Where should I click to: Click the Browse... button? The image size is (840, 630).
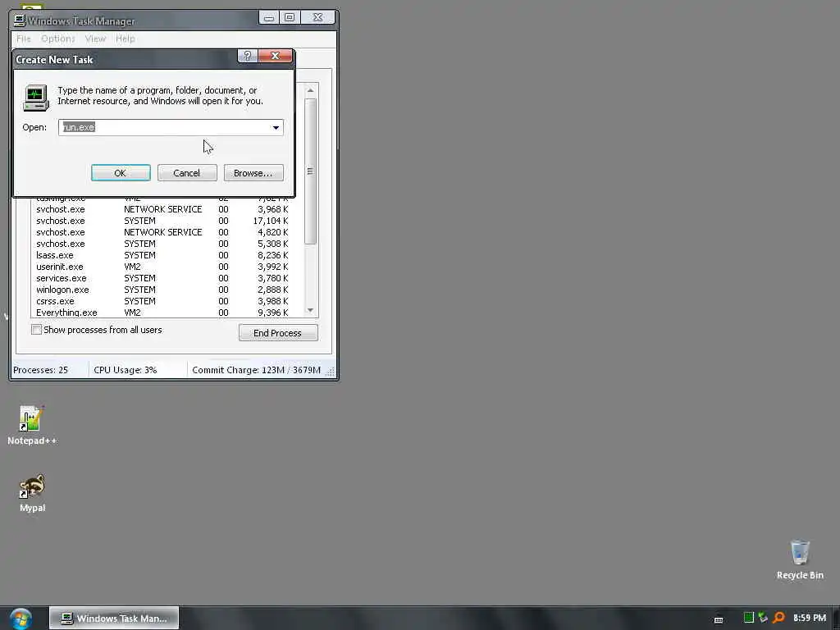click(x=253, y=173)
